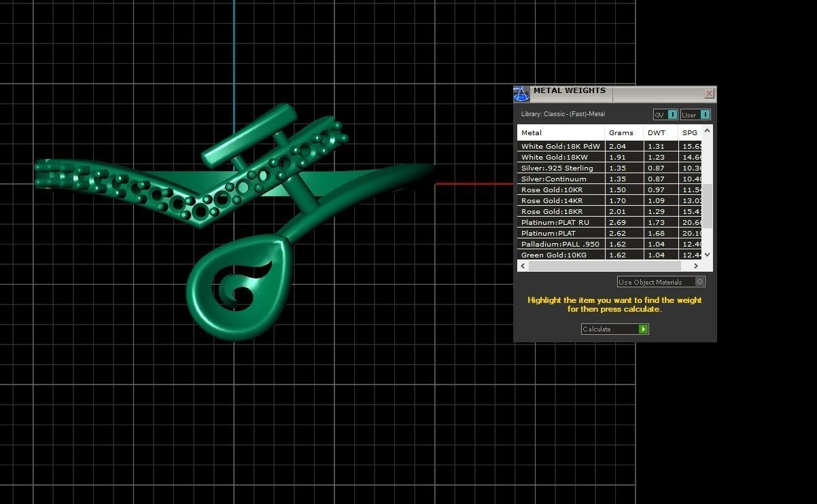Select the Palladium:PALL .950 row
Image resolution: width=817 pixels, height=504 pixels.
pos(610,244)
